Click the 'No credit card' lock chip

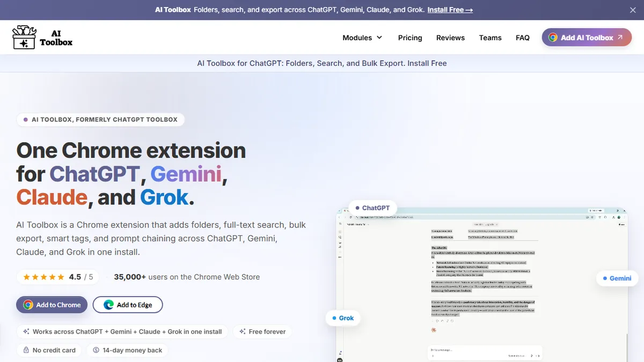pos(49,350)
